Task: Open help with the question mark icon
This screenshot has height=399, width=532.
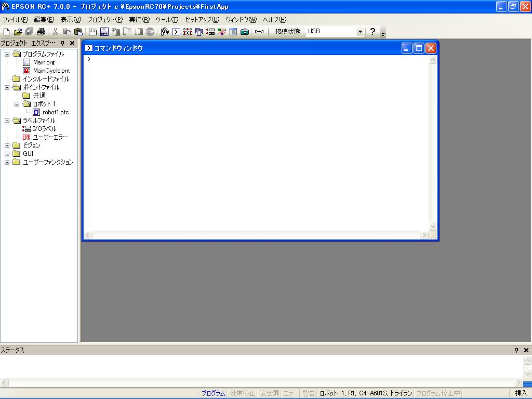Action: click(373, 32)
